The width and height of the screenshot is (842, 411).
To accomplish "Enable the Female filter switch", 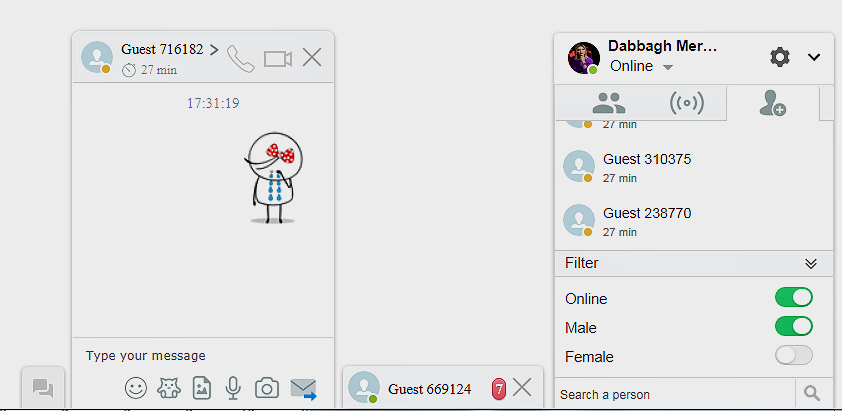I will (794, 355).
